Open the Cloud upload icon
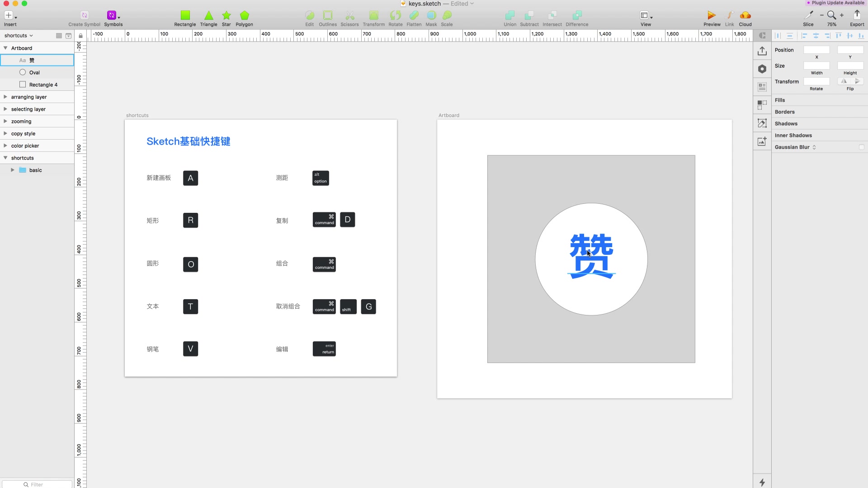868x488 pixels. pos(745,15)
